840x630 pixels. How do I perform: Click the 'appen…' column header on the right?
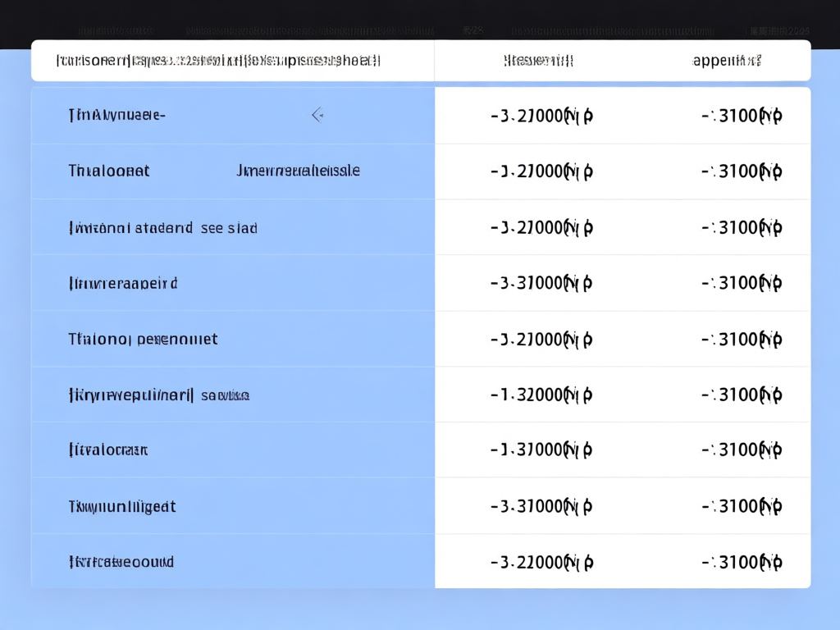pos(727,61)
